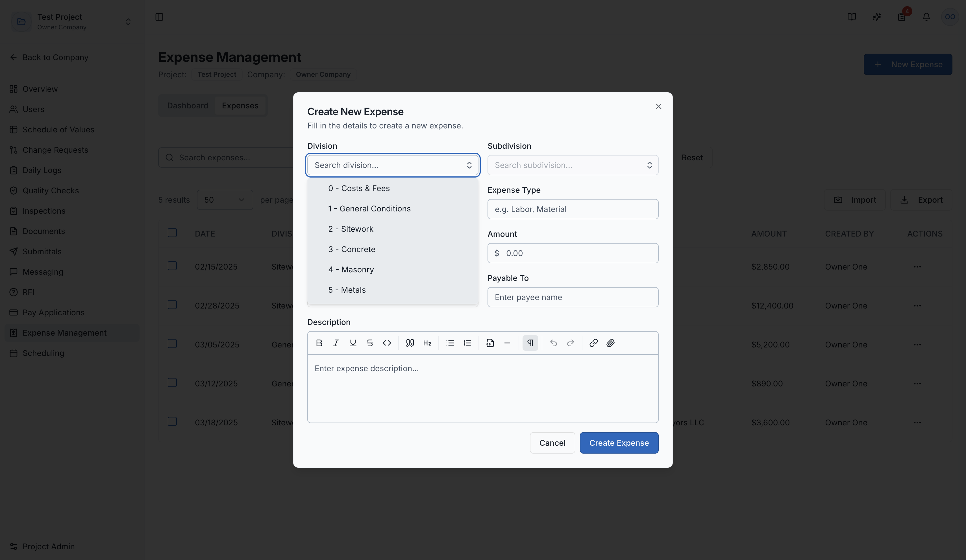Select checkbox for 03/12/2025 expense row

172,382
